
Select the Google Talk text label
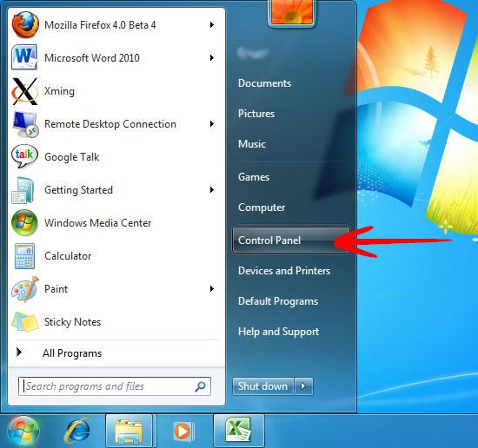[x=72, y=157]
